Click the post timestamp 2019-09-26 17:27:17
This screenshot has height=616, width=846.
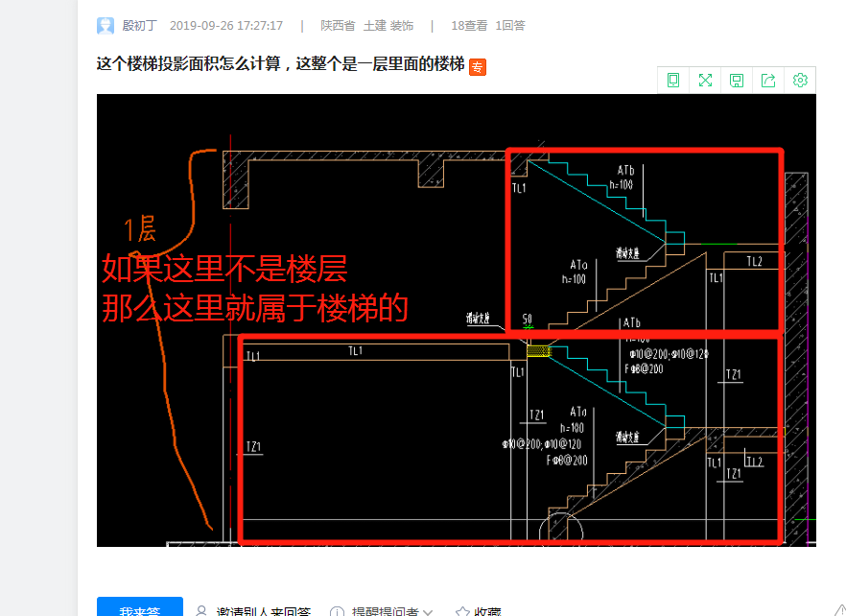pyautogui.click(x=226, y=25)
